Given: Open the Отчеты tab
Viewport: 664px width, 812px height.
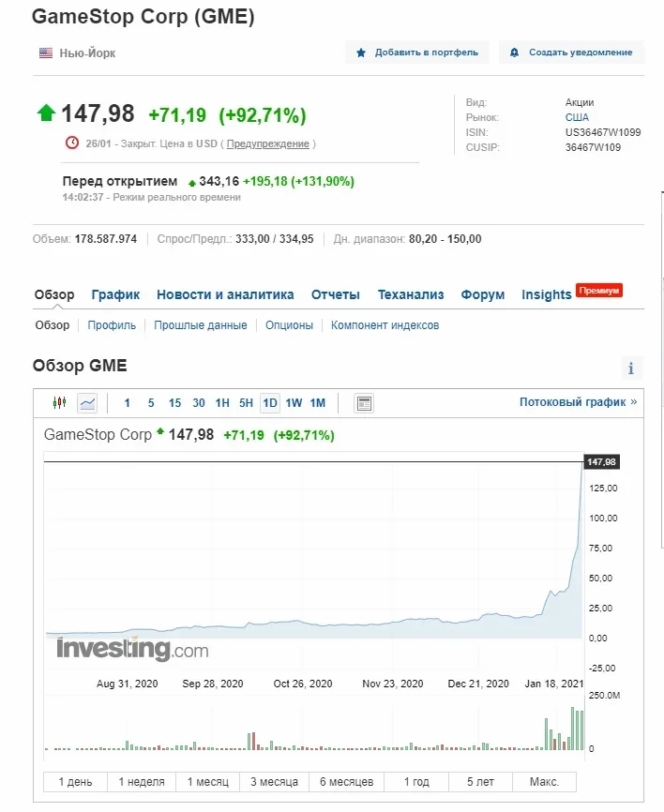Looking at the screenshot, I should tap(336, 294).
